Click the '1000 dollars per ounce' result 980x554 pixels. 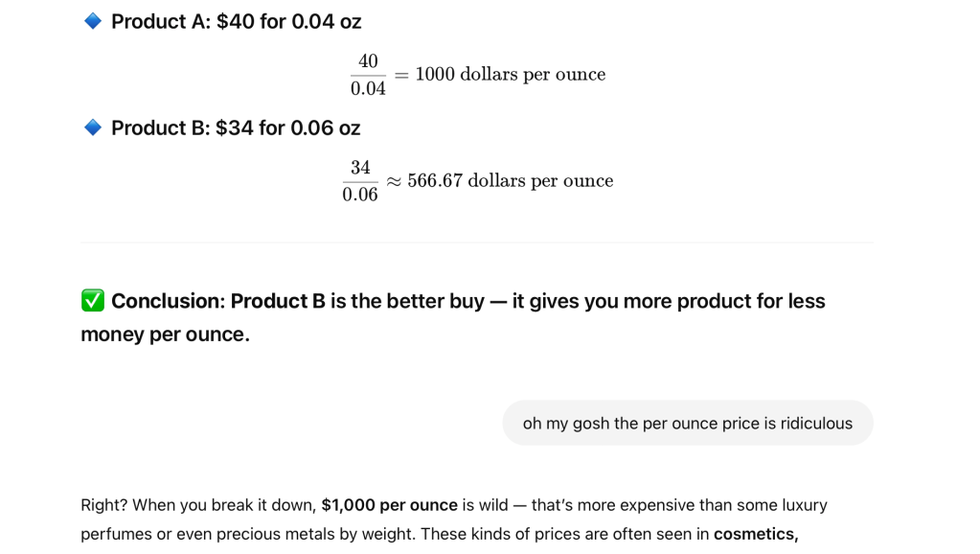pyautogui.click(x=510, y=75)
